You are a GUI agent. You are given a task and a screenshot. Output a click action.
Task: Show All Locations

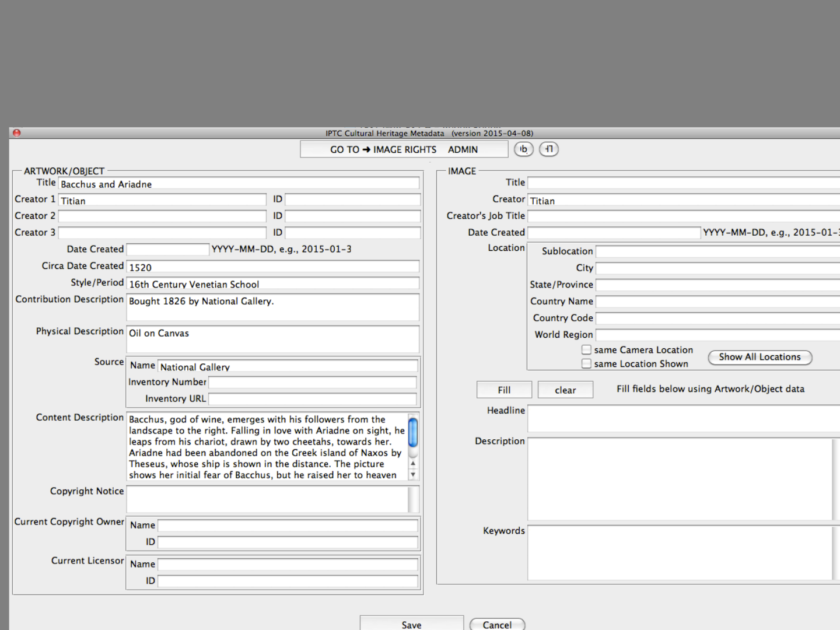click(x=759, y=357)
